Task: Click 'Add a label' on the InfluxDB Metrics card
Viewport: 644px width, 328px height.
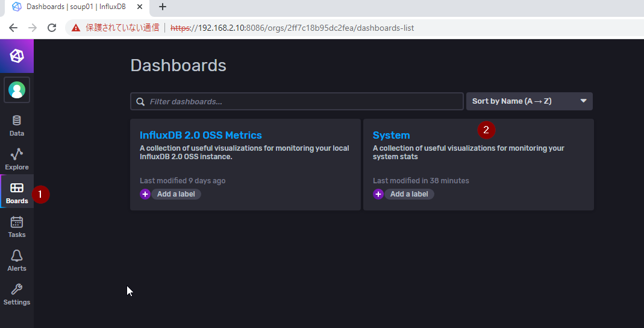Action: coord(176,194)
